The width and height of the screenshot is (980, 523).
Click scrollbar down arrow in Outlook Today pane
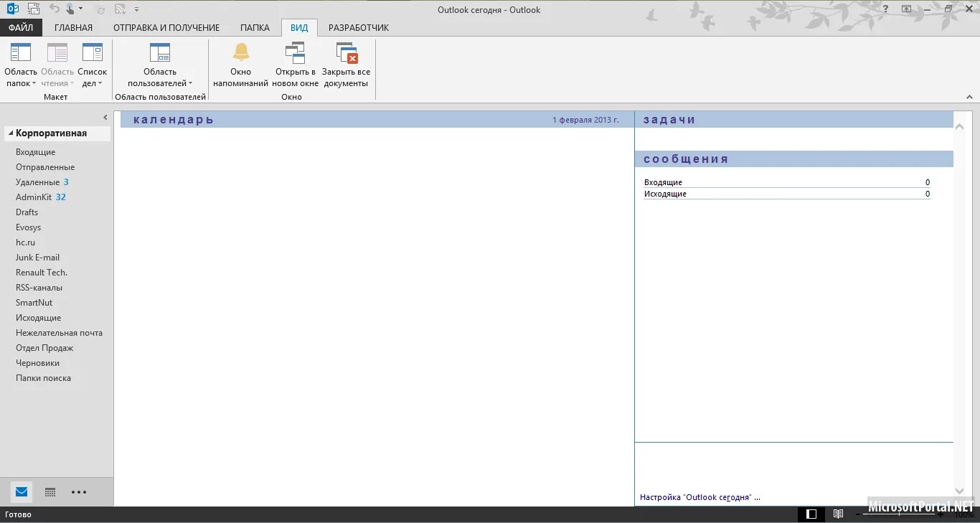(x=960, y=491)
